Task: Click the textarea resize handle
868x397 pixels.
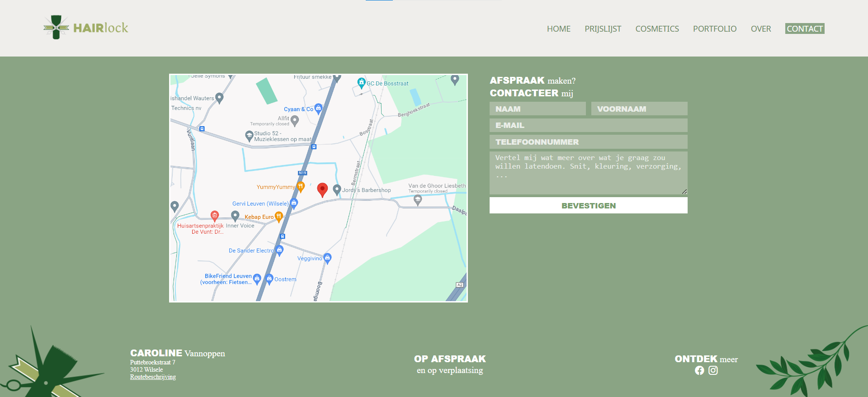Action: click(684, 192)
